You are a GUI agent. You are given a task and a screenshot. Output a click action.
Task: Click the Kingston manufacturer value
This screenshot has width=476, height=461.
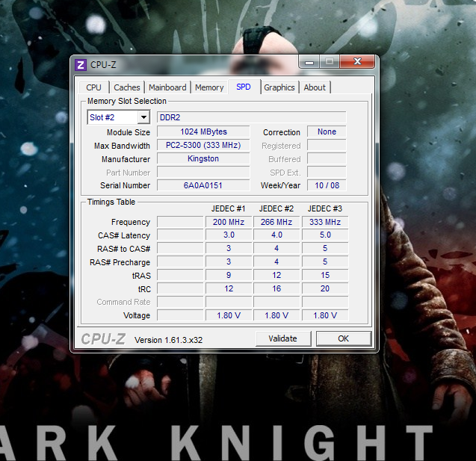coord(203,158)
